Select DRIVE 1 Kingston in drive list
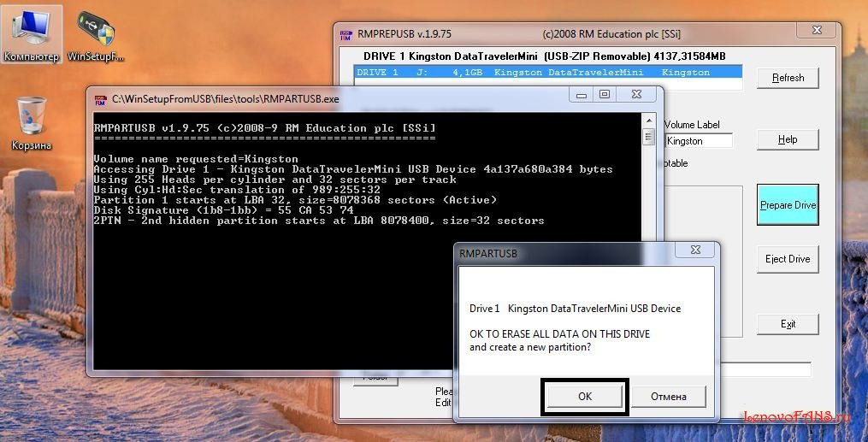 547,73
